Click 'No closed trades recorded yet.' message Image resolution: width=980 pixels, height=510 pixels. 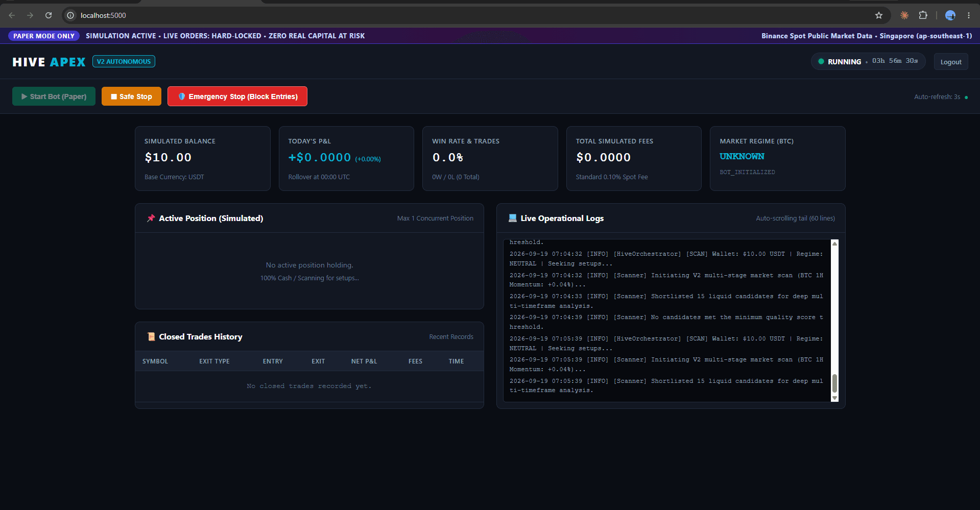pos(309,386)
